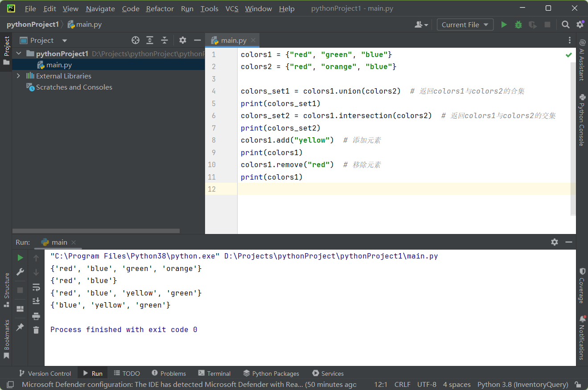The image size is (588, 390).
Task: Open editor tabs more options menu
Action: pos(570,41)
